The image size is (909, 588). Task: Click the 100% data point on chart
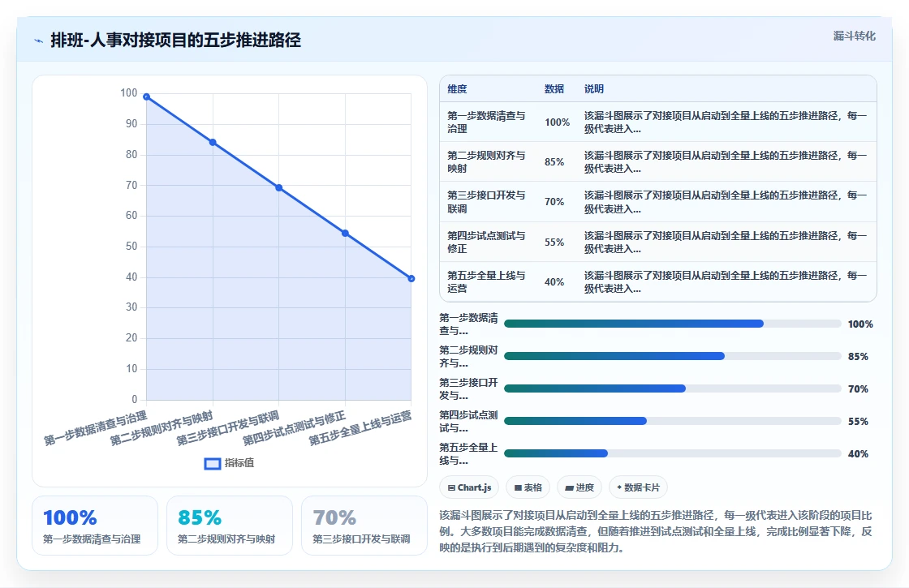[147, 97]
